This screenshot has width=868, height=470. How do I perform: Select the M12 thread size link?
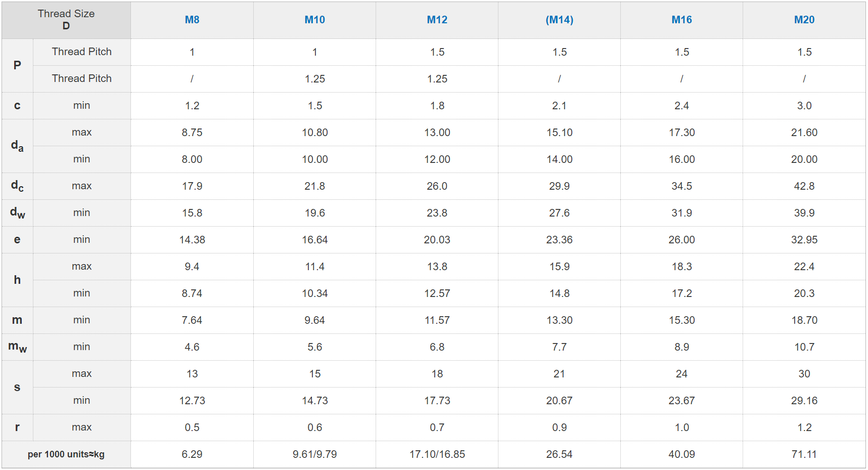click(x=437, y=20)
